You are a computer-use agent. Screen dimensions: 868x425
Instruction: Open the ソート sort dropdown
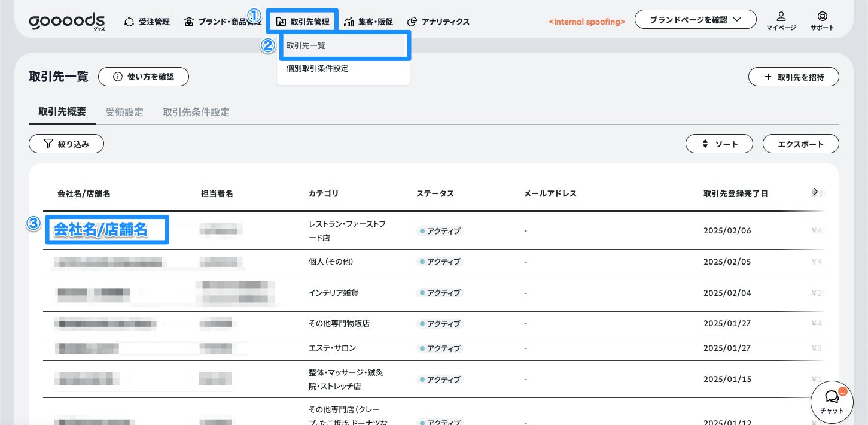[x=720, y=144]
